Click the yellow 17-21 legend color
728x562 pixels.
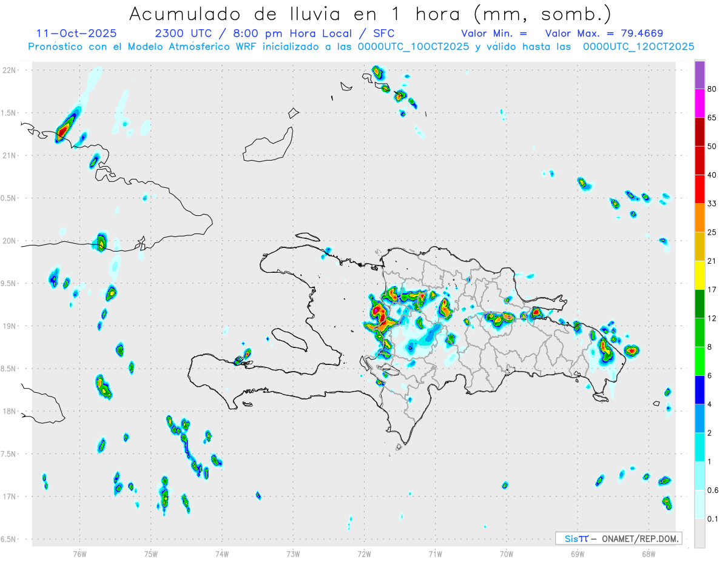699,275
